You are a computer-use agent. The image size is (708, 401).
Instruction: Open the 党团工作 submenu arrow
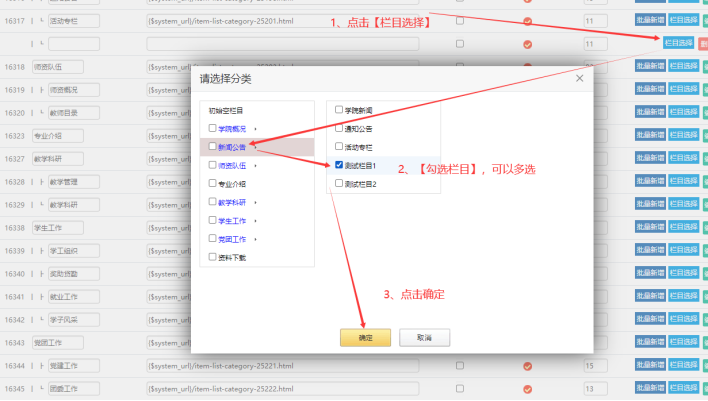pos(255,239)
